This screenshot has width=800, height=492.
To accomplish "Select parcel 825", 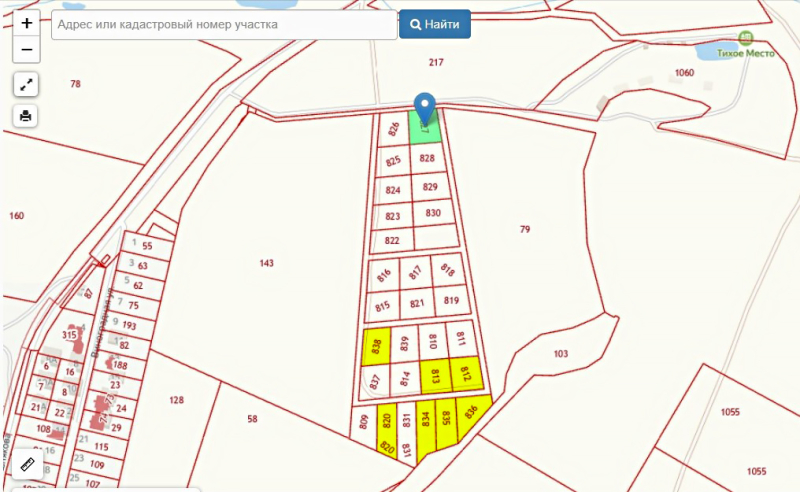I will click(393, 161).
